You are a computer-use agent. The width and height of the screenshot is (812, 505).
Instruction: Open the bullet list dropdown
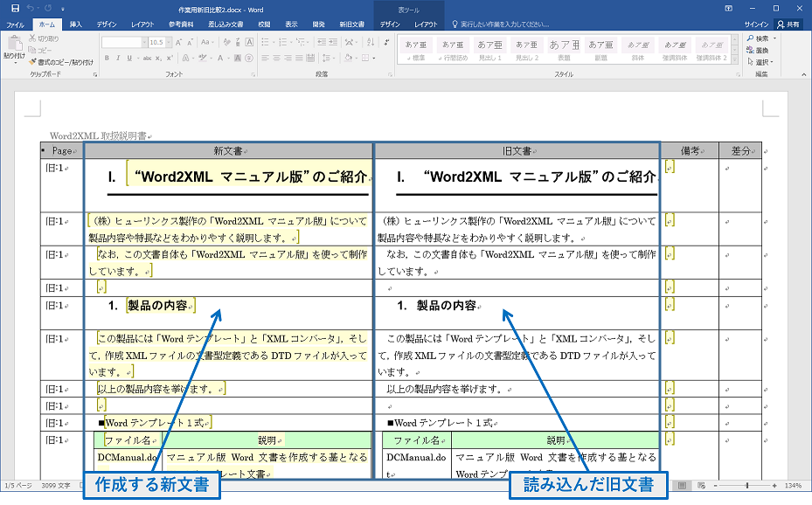click(274, 43)
